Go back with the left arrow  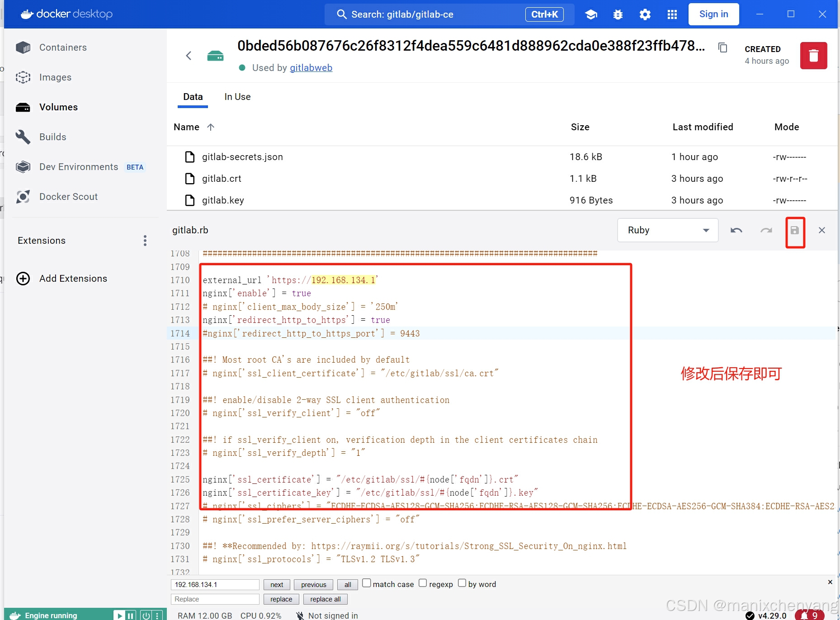[x=189, y=56]
